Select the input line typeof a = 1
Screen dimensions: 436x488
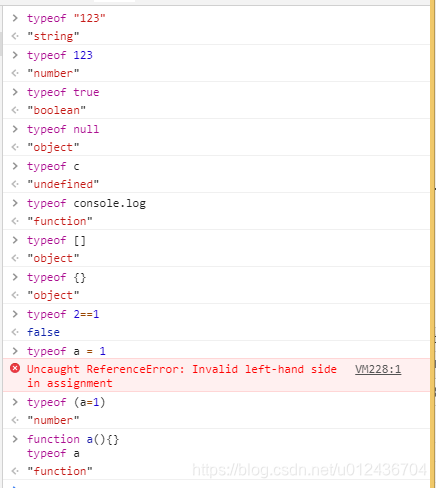[x=66, y=351]
